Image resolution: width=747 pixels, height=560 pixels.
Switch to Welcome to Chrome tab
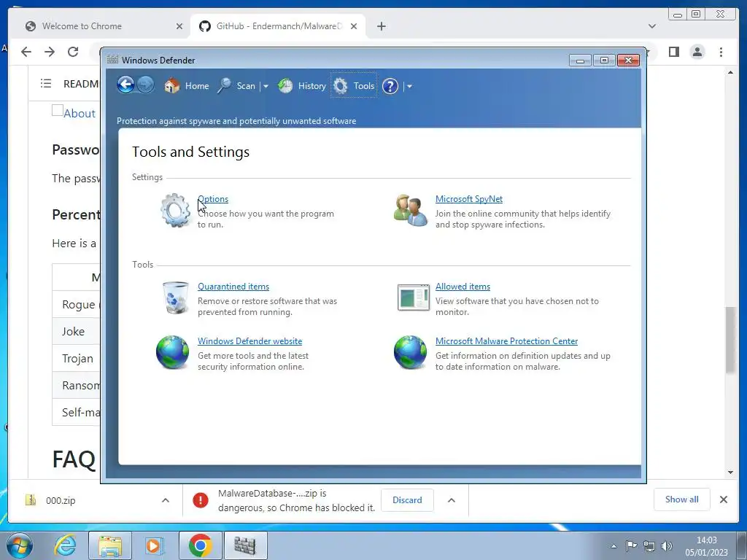(101, 26)
